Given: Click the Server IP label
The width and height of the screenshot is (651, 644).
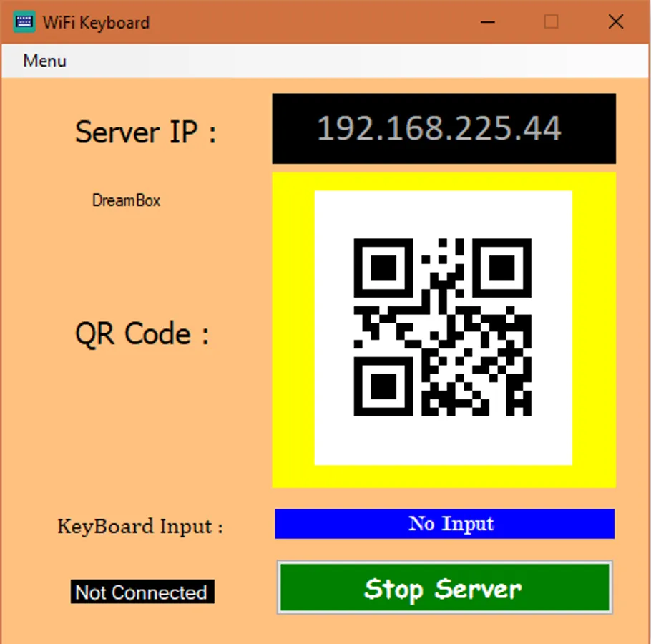Looking at the screenshot, I should point(146,132).
